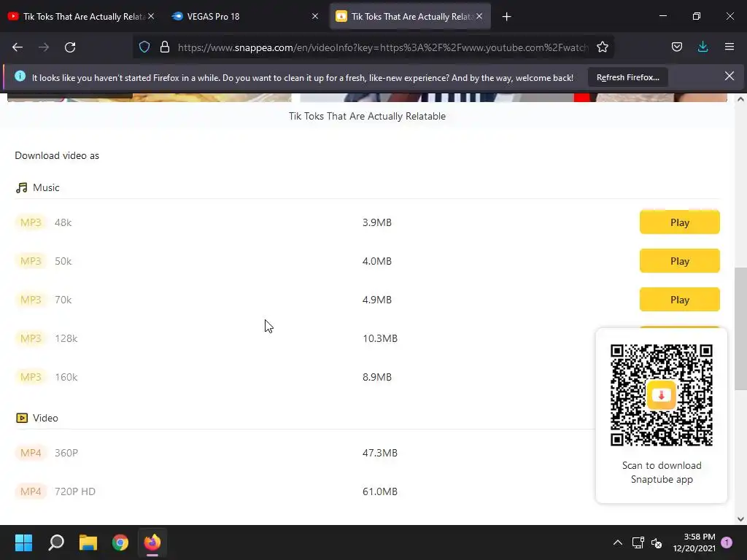The width and height of the screenshot is (747, 560).
Task: Open the Firefox downloads arrow icon
Action: [703, 47]
